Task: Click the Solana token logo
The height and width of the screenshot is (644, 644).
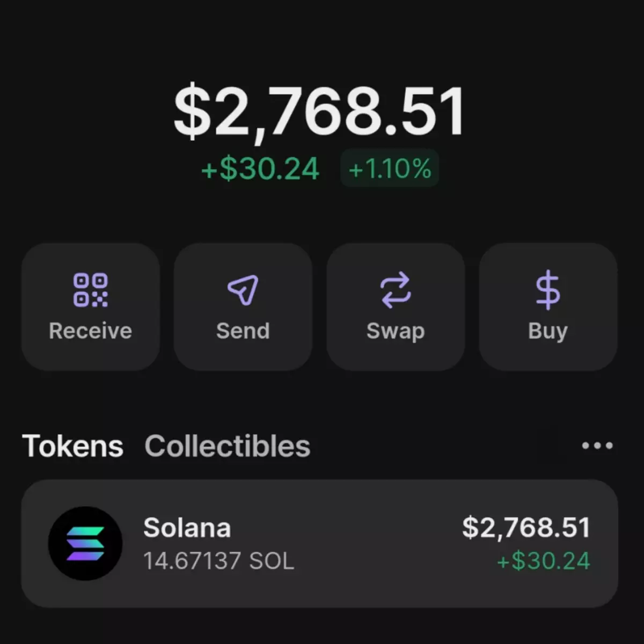Action: (85, 543)
